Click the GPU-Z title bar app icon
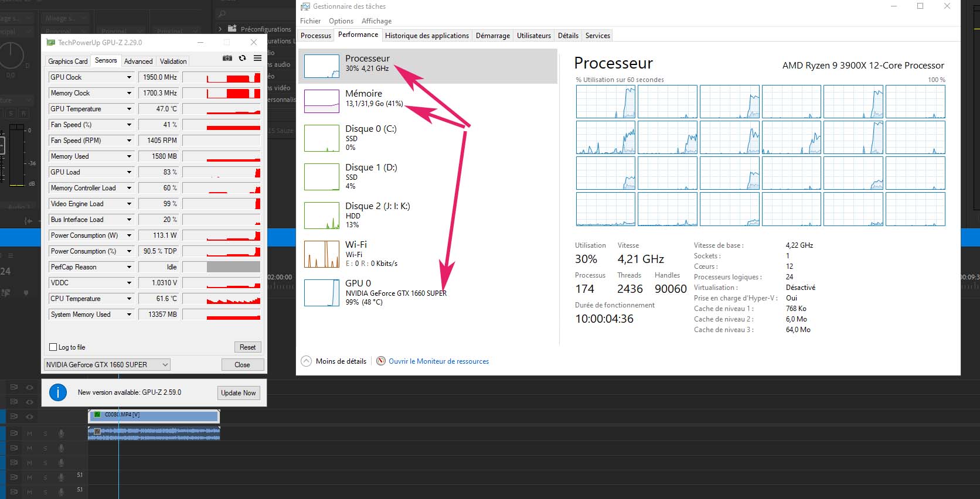The width and height of the screenshot is (980, 499). click(50, 42)
